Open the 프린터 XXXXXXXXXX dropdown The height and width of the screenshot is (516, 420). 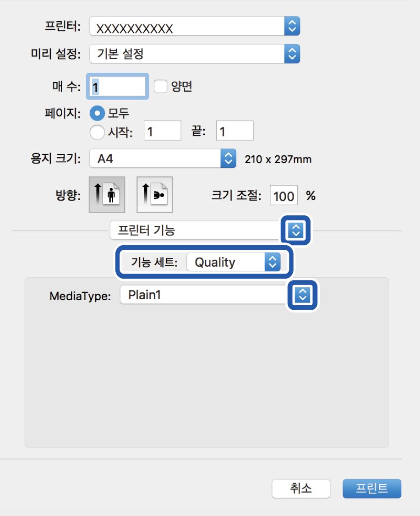click(x=187, y=27)
